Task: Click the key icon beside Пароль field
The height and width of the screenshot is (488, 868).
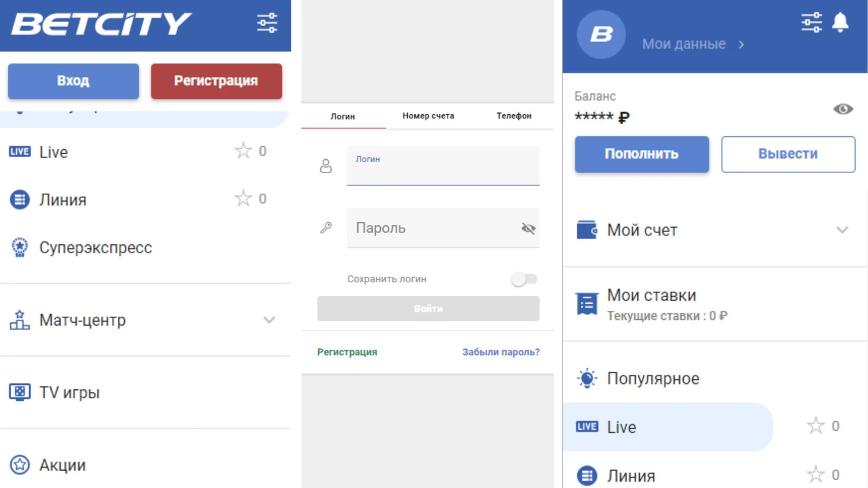Action: [326, 228]
